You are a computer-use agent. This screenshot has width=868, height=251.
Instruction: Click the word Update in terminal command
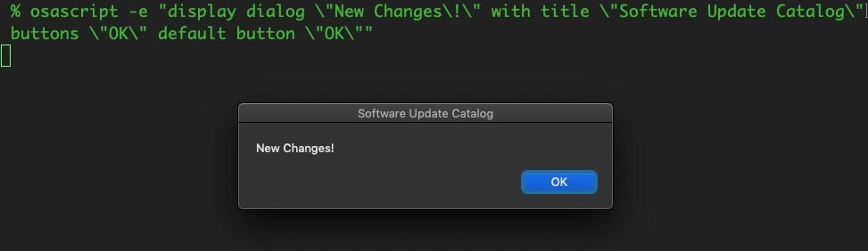pos(736,12)
